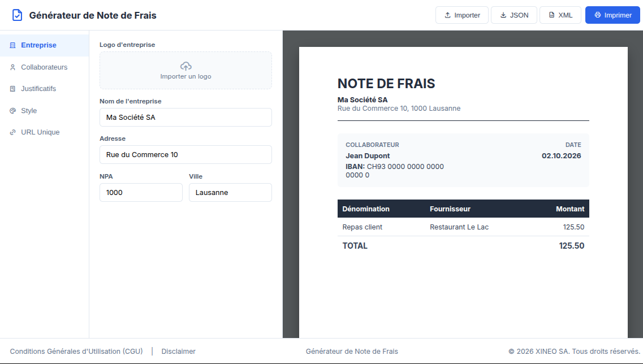Click the Générateur de Note de Frais title

point(93,15)
